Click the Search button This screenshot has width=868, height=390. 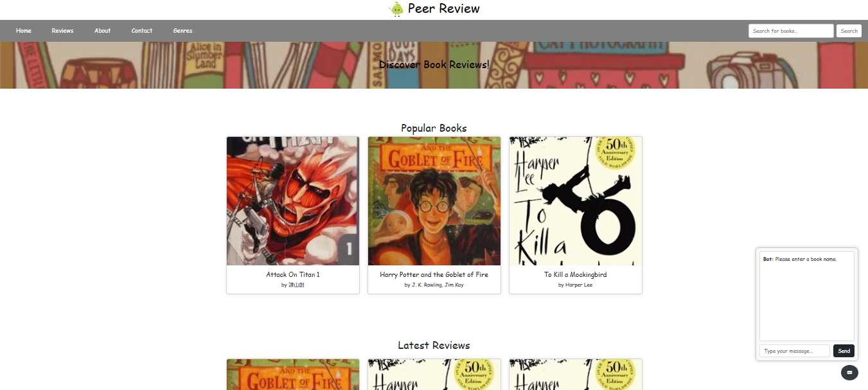(849, 31)
